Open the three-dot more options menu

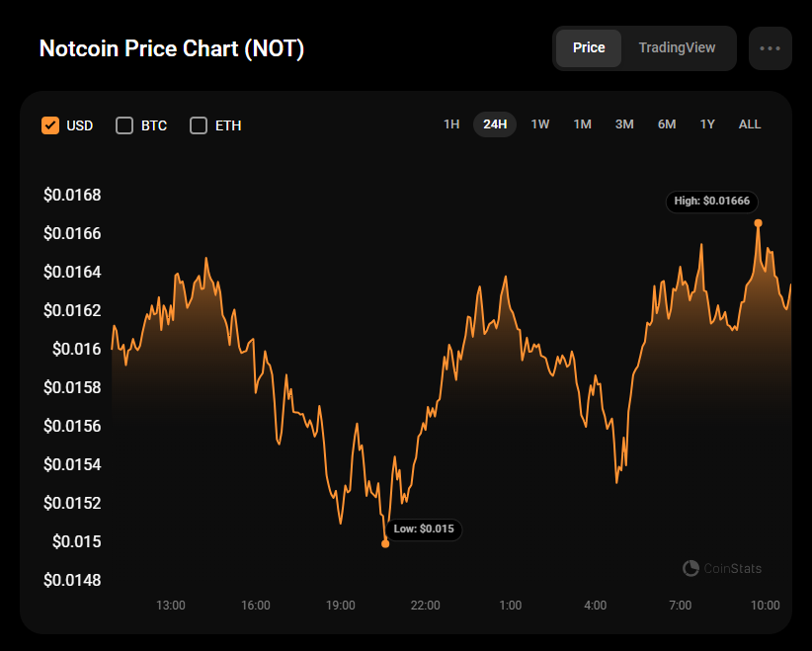(770, 48)
